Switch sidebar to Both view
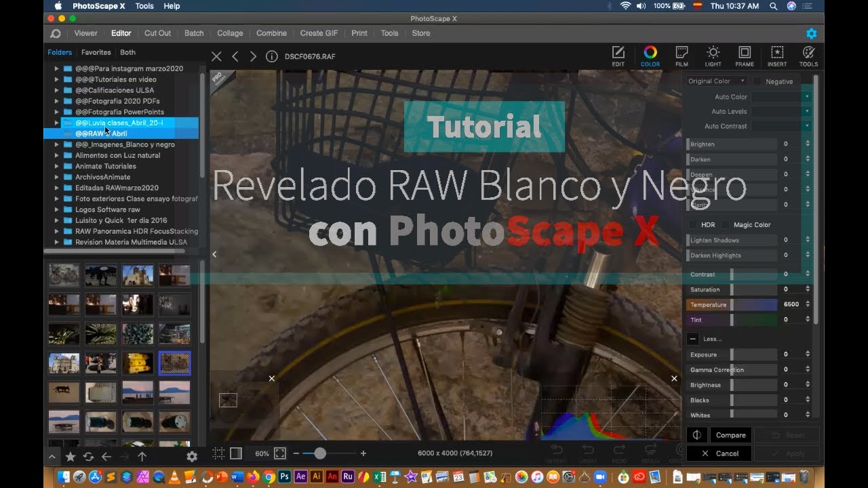This screenshot has width=868, height=488. 127,52
